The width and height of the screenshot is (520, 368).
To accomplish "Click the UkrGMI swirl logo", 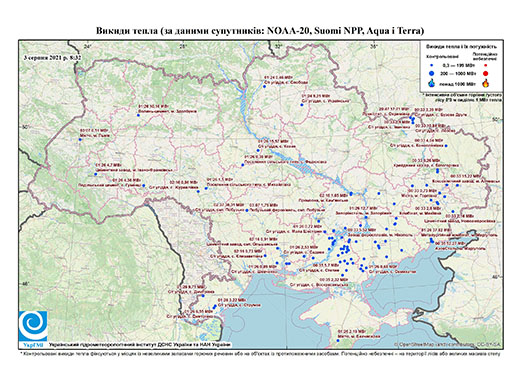I will pyautogui.click(x=33, y=326).
